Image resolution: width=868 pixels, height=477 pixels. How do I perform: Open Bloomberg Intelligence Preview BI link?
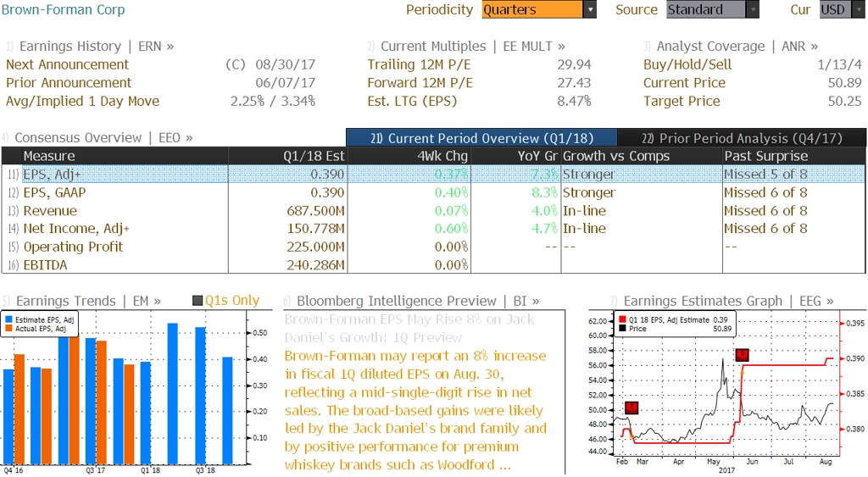coord(418,301)
